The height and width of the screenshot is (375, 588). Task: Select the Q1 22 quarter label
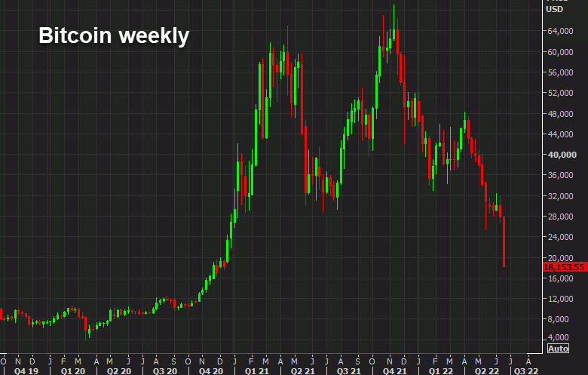tap(441, 371)
